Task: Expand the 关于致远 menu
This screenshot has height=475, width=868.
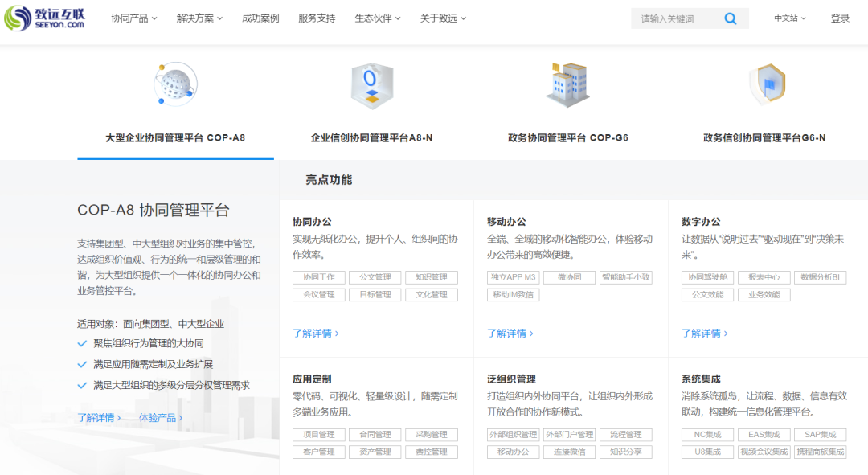Action: pyautogui.click(x=443, y=18)
